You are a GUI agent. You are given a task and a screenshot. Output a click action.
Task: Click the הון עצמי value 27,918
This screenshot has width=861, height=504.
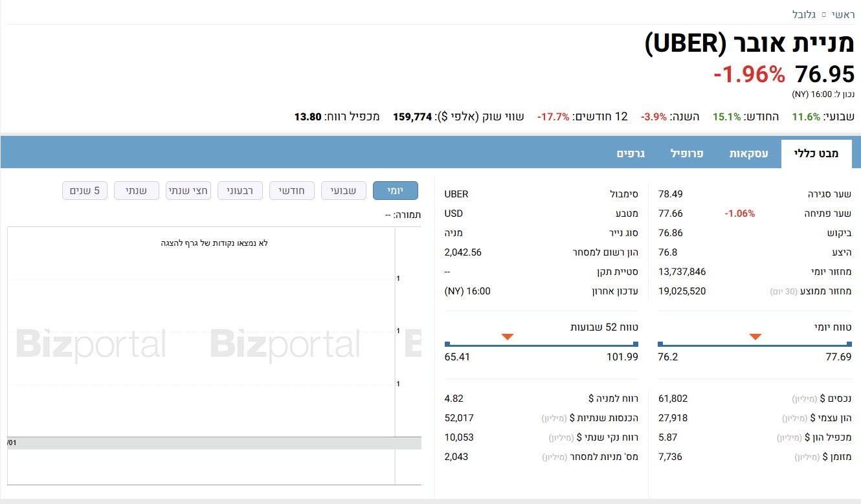pyautogui.click(x=673, y=418)
